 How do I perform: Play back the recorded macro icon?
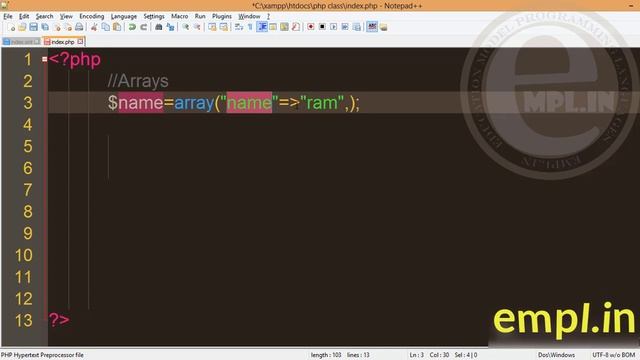(333, 27)
